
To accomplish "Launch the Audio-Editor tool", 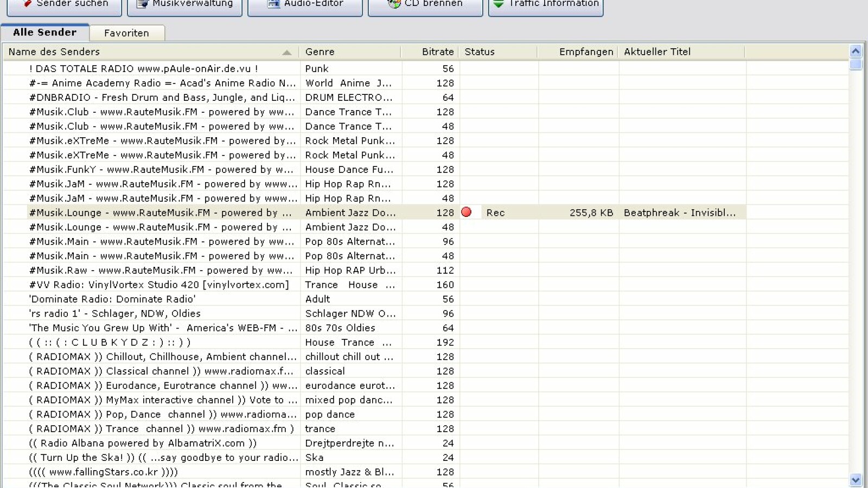I will 305,5.
